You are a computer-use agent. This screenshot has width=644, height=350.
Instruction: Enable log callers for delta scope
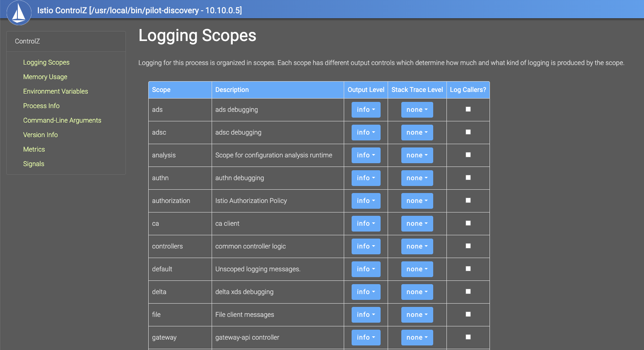(468, 292)
